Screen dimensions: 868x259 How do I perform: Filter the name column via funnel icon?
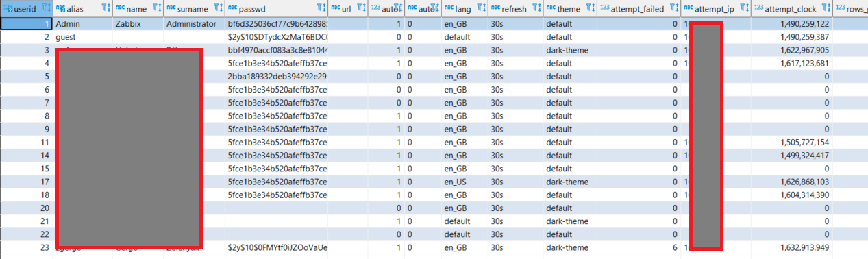155,8
